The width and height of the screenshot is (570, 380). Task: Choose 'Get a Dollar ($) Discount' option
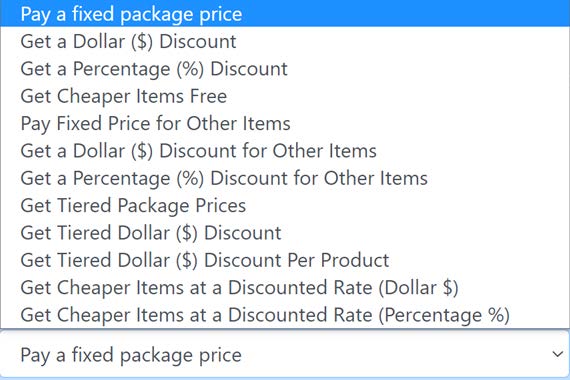click(x=285, y=41)
